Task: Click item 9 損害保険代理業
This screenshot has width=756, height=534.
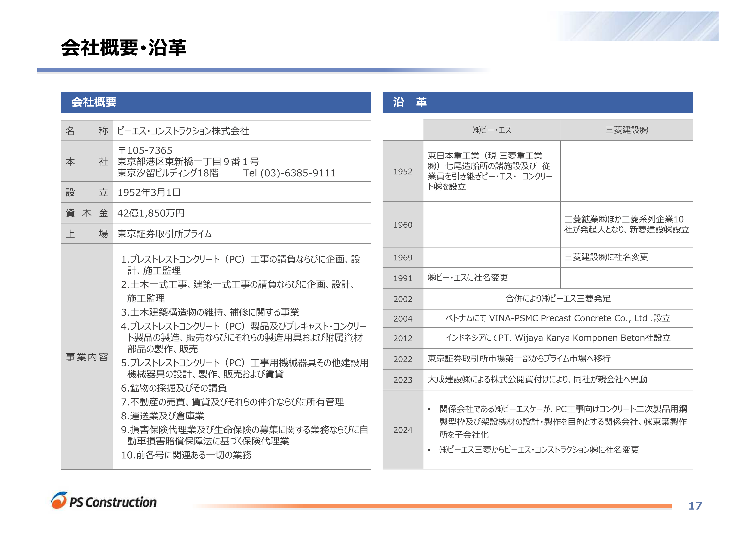Action: pos(245,435)
